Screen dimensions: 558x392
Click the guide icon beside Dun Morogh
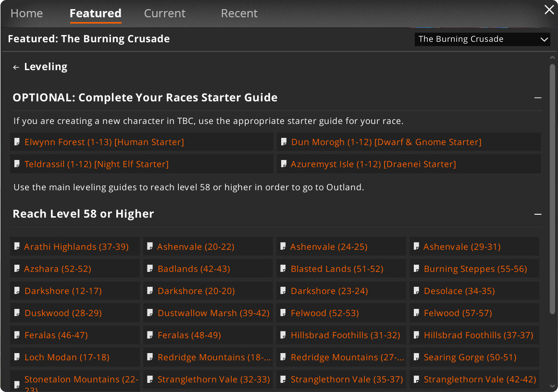pyautogui.click(x=284, y=142)
